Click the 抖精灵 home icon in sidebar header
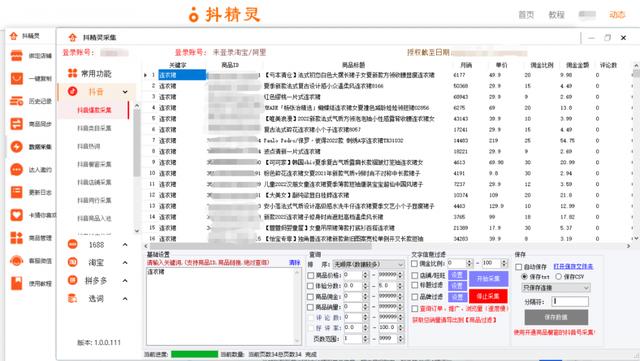Screen dimensions: 640x361 [x=13, y=36]
